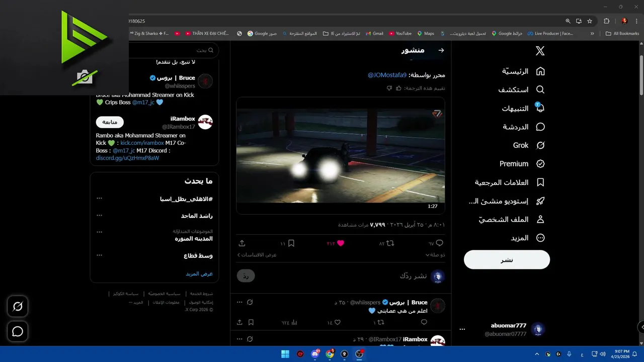Screen dimensions: 644x362
Task: Unlike the post with ٣١٣ likes
Action: [341, 243]
